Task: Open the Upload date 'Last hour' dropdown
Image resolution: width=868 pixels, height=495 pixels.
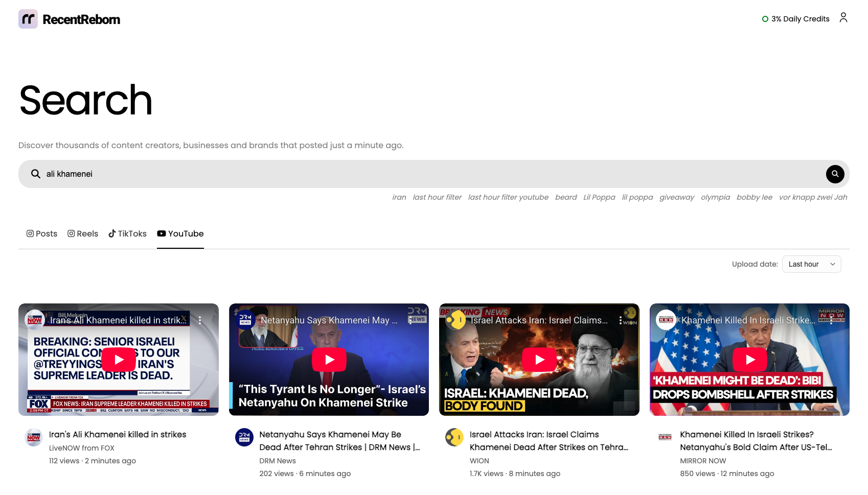Action: tap(811, 264)
